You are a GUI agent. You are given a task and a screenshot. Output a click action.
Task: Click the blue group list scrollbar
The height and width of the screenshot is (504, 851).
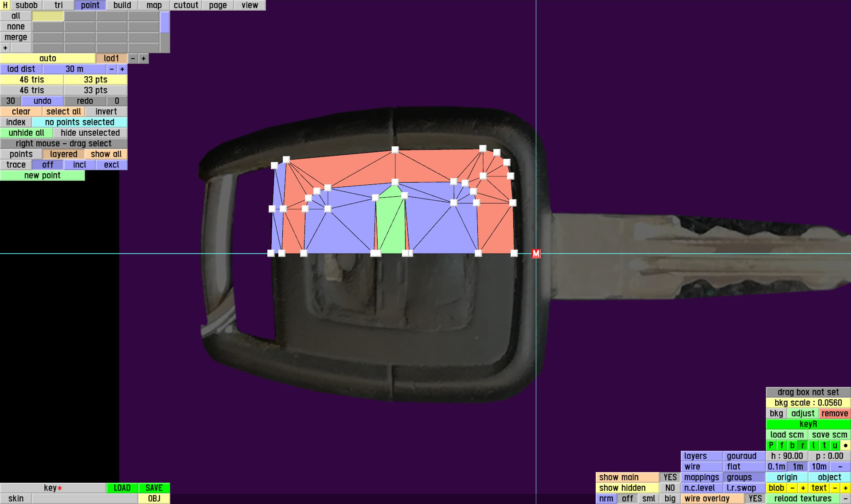[x=164, y=22]
